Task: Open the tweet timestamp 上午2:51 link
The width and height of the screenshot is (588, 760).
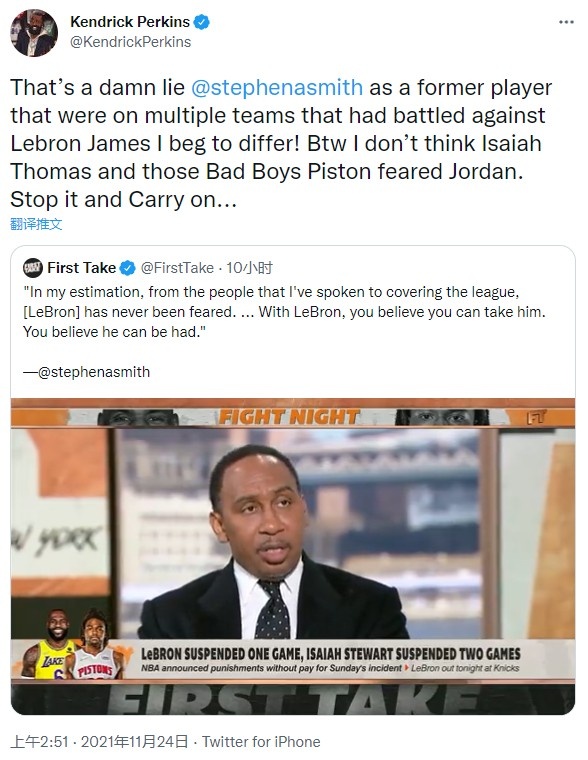Action: (x=39, y=742)
